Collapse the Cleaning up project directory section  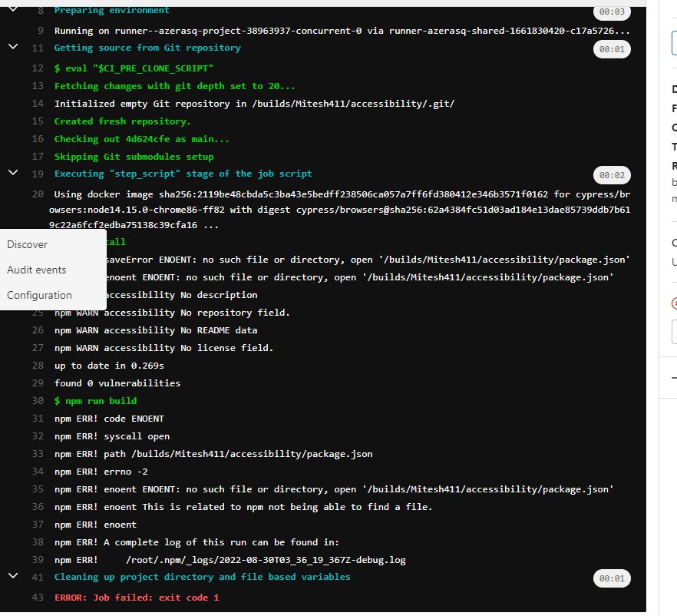coord(13,575)
